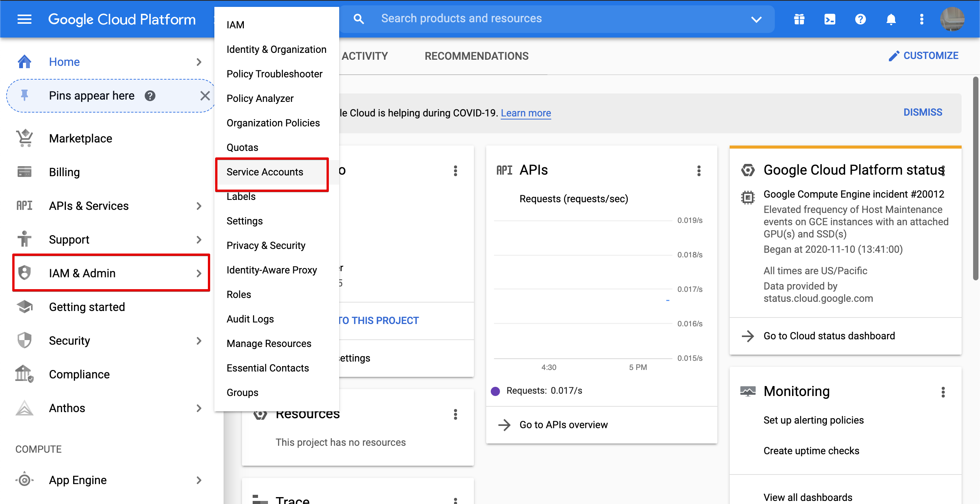Open the gift free trial icon
The height and width of the screenshot is (504, 980).
799,19
